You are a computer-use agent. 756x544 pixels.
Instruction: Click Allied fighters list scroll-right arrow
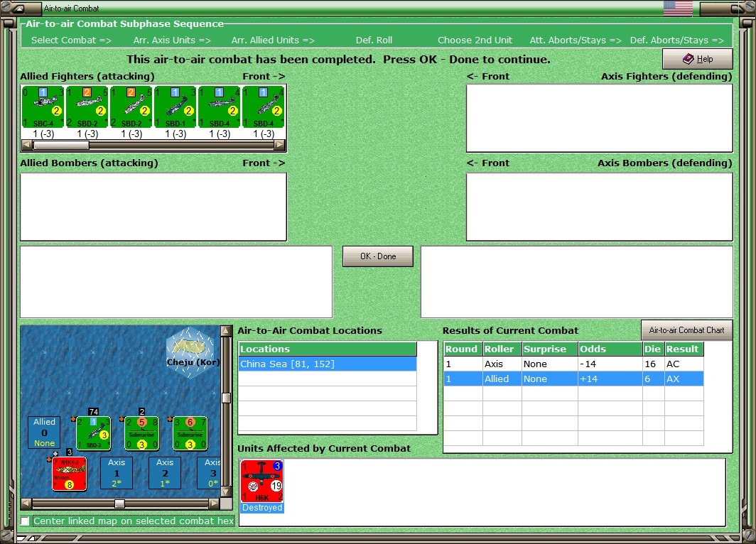pos(280,145)
